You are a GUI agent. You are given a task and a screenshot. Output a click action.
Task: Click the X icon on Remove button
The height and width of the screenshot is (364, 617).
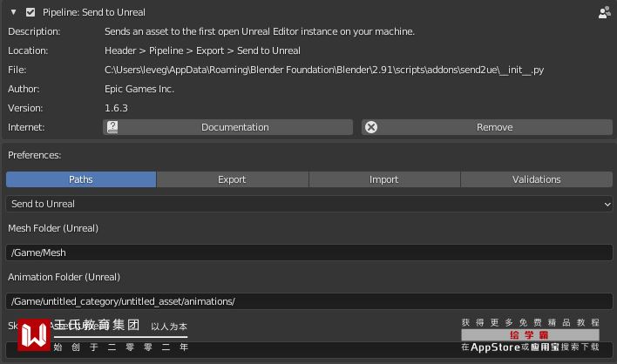click(371, 127)
